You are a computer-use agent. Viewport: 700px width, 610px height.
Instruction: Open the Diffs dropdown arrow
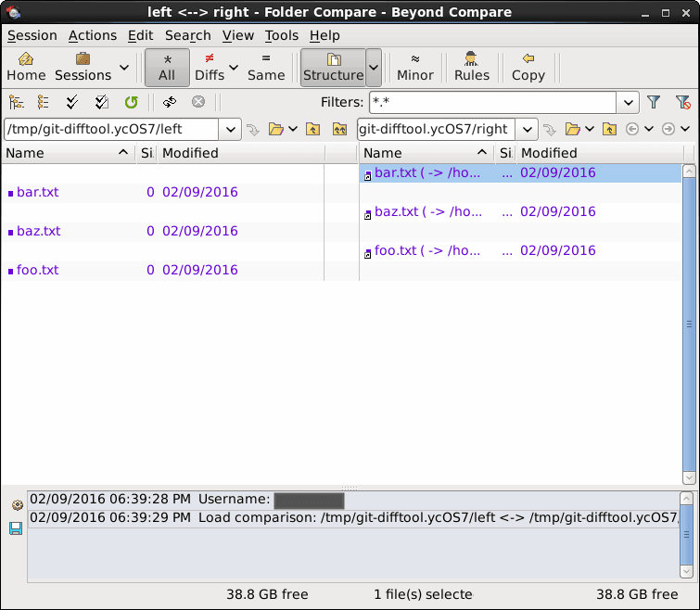click(233, 68)
